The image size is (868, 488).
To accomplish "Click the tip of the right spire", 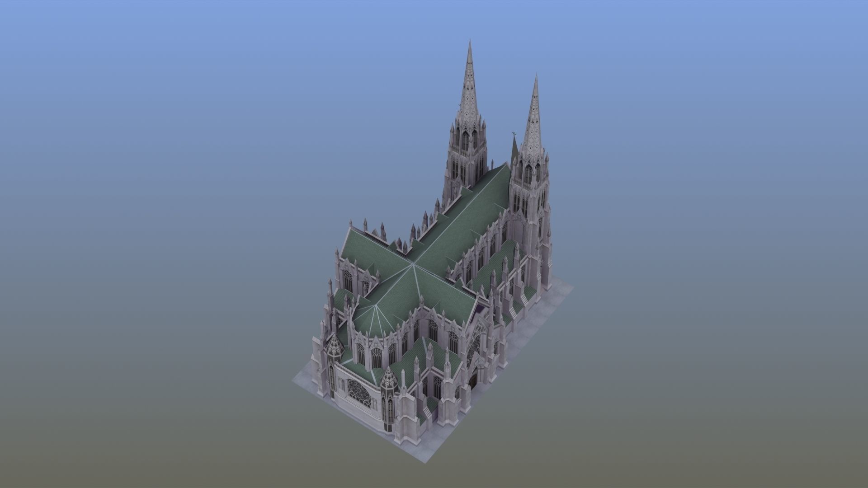I will coord(536,76).
